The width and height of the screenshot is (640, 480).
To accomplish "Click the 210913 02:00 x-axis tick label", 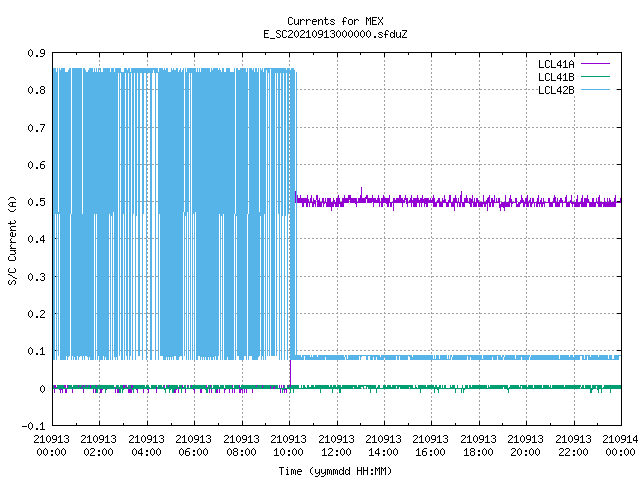I will point(98,446).
